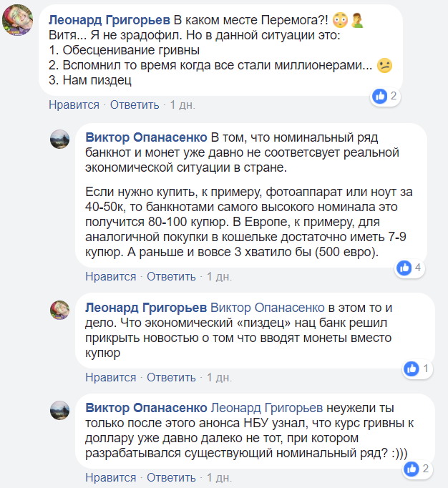The height and width of the screenshot is (488, 448).
Task: Click Леонард Григорьев's avatar on the second reply
Action: pos(59,310)
